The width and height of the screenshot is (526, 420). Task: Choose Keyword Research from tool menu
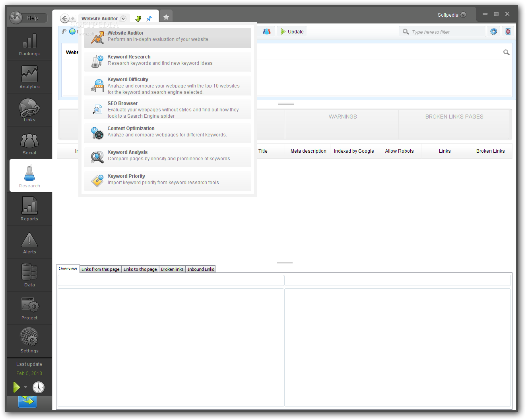pos(168,61)
